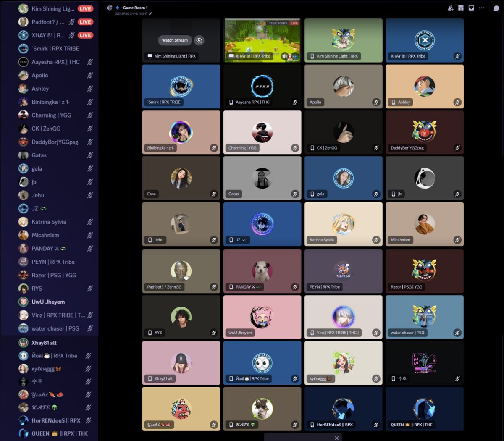The image size is (504, 441).
Task: Dismiss the bottom bar with X icon
Action: click(336, 438)
